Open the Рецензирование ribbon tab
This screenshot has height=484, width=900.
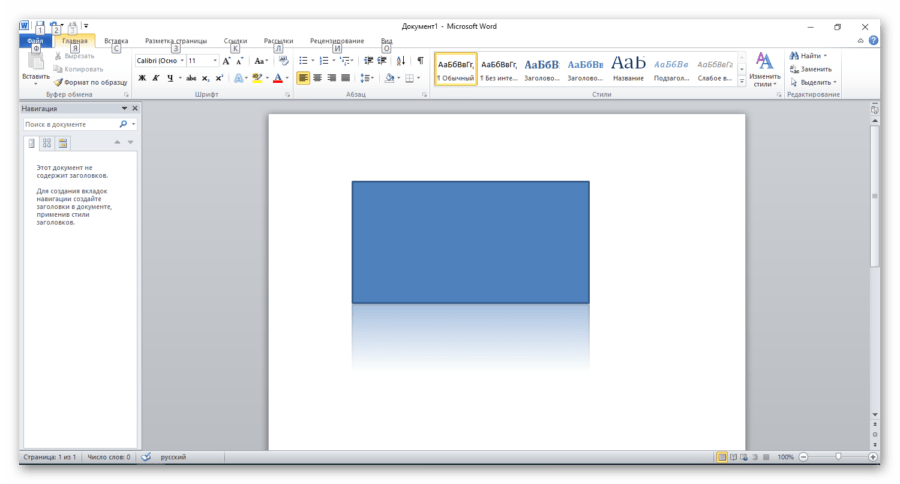coord(337,41)
